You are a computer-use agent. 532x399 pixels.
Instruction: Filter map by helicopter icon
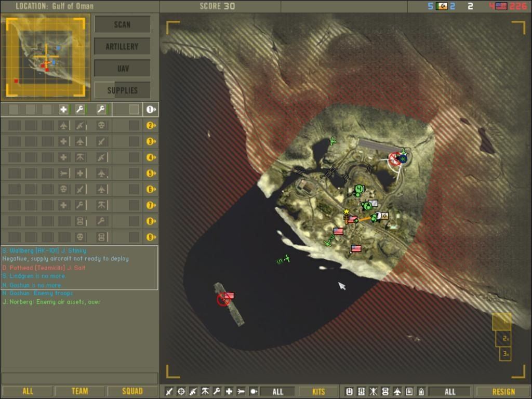tap(373, 392)
